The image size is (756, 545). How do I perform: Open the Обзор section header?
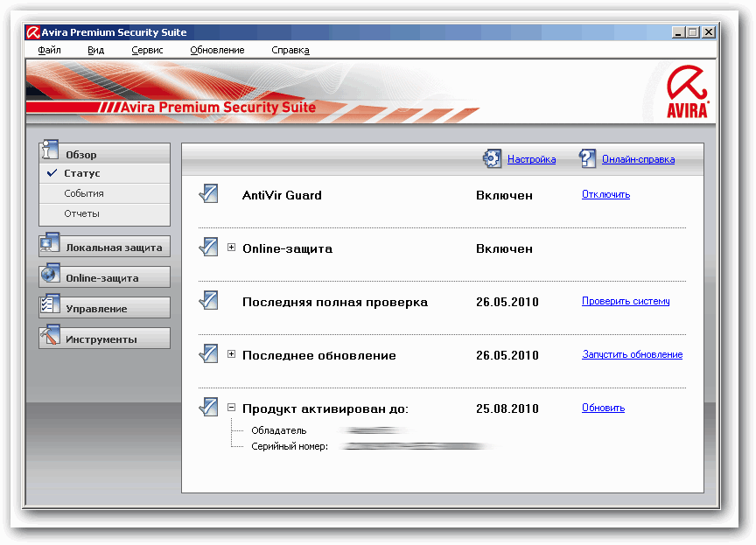tap(105, 154)
